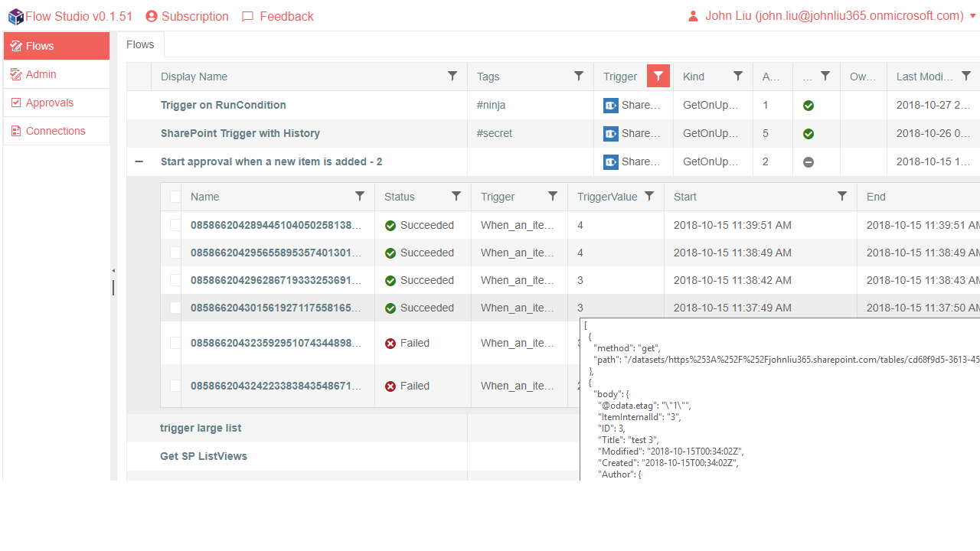Click the user profile icon beside John Liu

(693, 16)
